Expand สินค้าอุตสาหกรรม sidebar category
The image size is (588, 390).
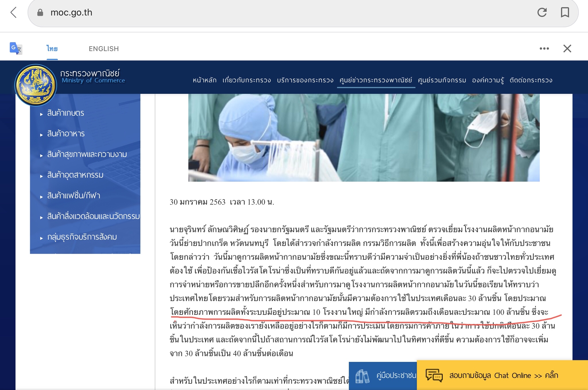pyautogui.click(x=75, y=175)
